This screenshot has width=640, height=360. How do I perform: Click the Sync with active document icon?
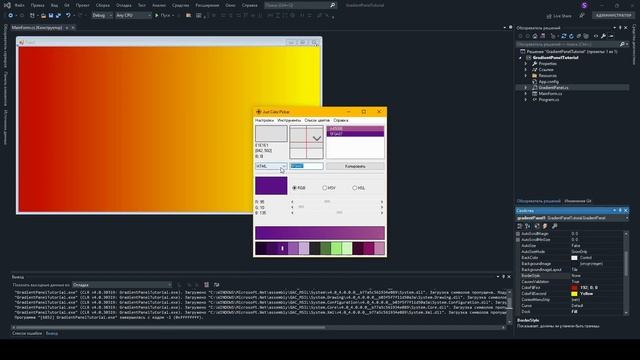[x=564, y=36]
